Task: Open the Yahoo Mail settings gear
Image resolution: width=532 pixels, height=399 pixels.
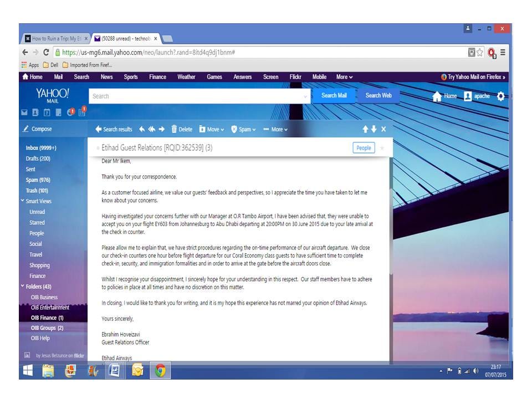Action: [x=500, y=96]
